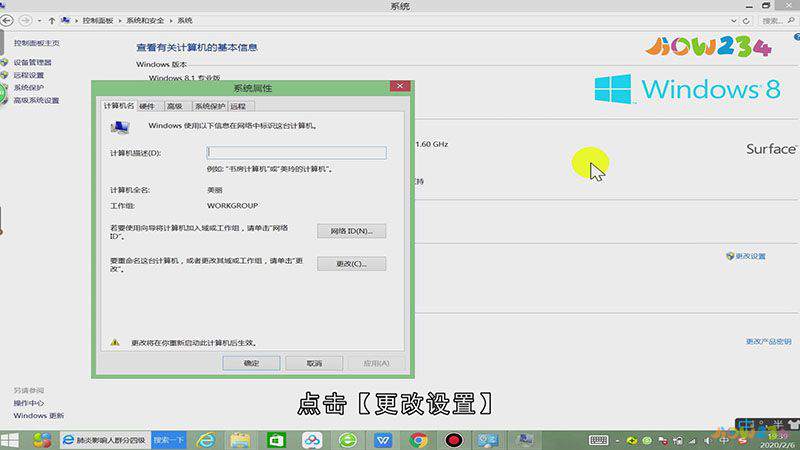
Task: Open the Baidu cloud taskbar icon
Action: (312, 440)
